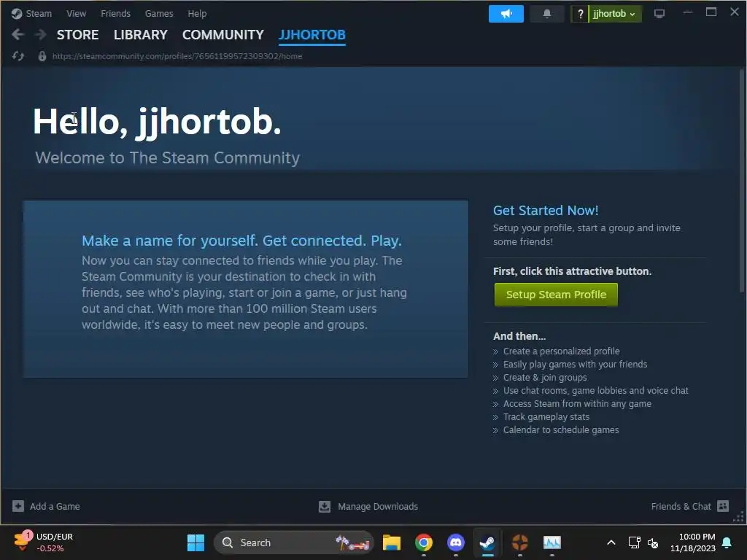The image size is (747, 560).
Task: Click the Manage Downloads label
Action: click(378, 506)
